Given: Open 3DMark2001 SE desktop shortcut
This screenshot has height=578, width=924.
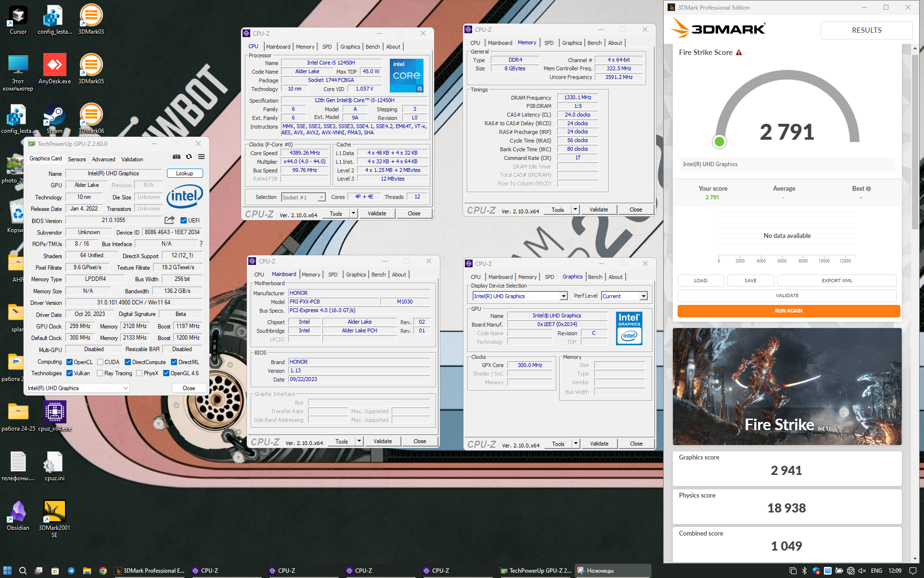Looking at the screenshot, I should coord(54,519).
